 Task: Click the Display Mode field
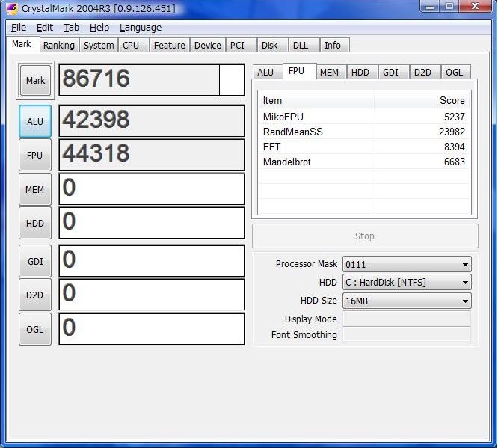tap(407, 319)
